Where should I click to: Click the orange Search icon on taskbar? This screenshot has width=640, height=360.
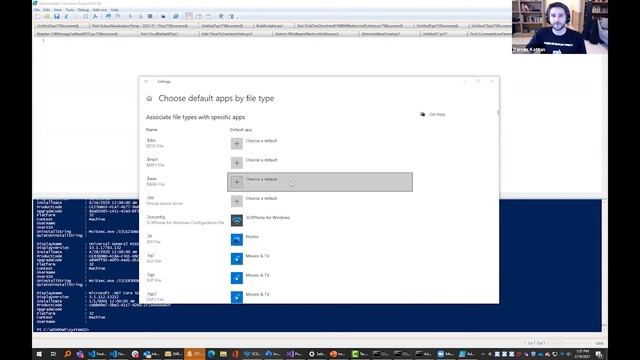point(67,354)
